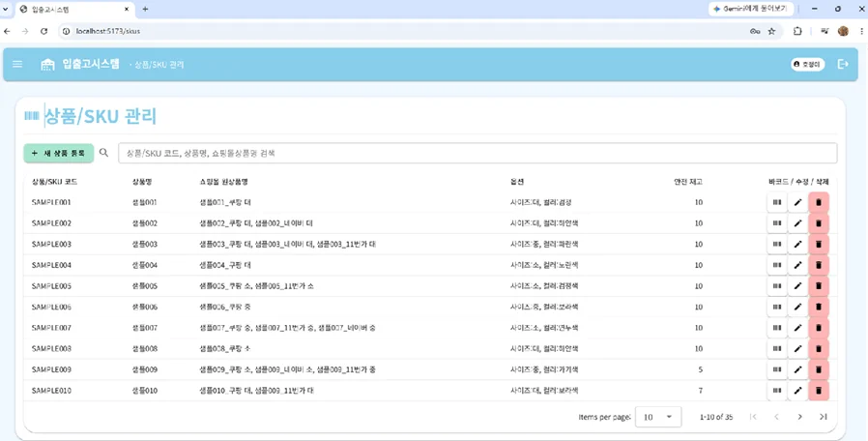This screenshot has height=441, width=868.
Task: Click the 1-10 of 35 range label
Action: [716, 417]
